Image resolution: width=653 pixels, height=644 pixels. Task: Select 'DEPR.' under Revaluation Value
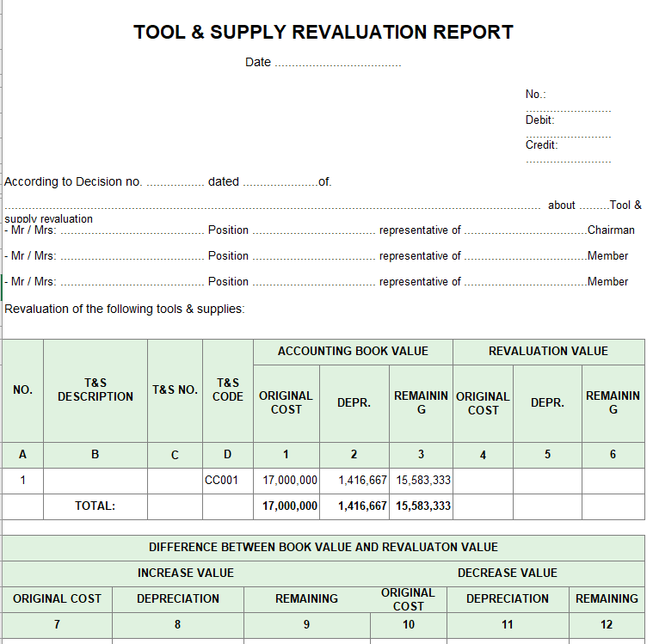click(548, 403)
